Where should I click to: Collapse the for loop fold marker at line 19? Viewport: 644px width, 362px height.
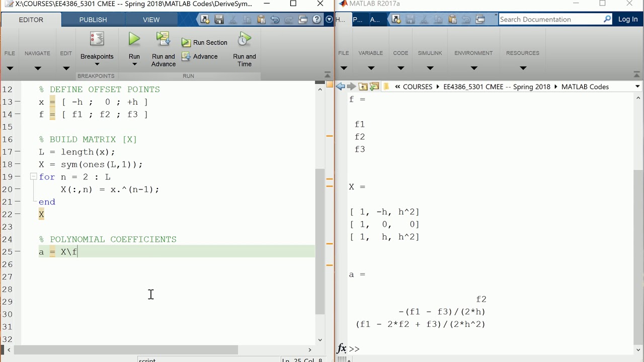tap(33, 176)
